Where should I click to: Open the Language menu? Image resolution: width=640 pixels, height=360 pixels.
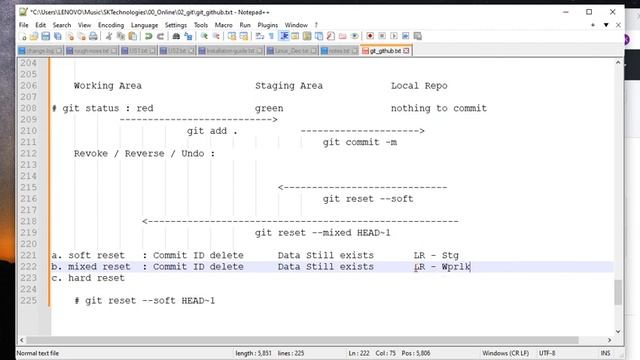[x=144, y=25]
